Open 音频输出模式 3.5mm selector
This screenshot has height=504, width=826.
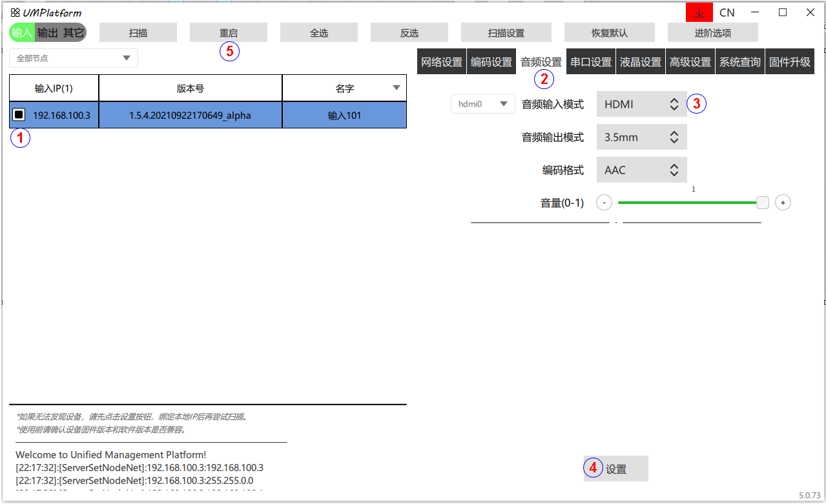[x=641, y=137]
